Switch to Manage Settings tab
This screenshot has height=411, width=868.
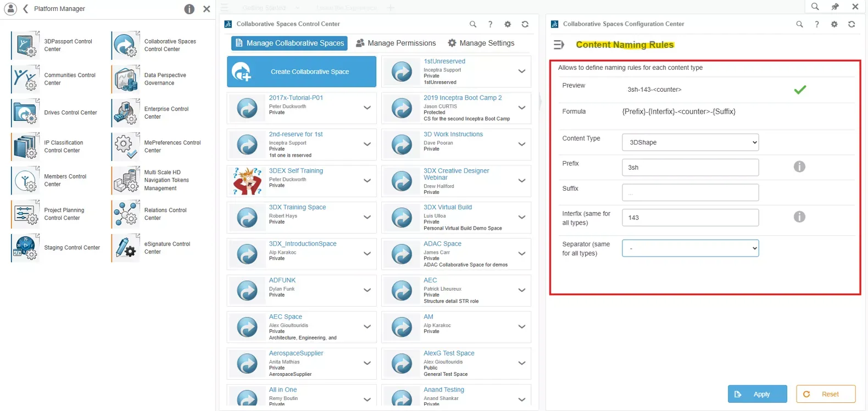[481, 43]
